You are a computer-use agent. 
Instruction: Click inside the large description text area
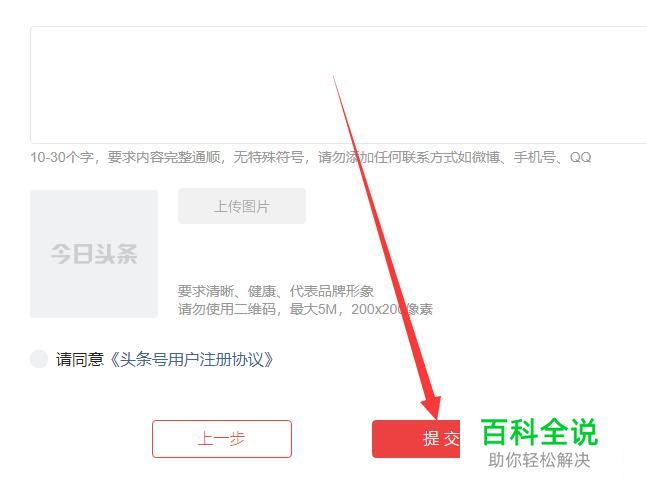[338, 85]
